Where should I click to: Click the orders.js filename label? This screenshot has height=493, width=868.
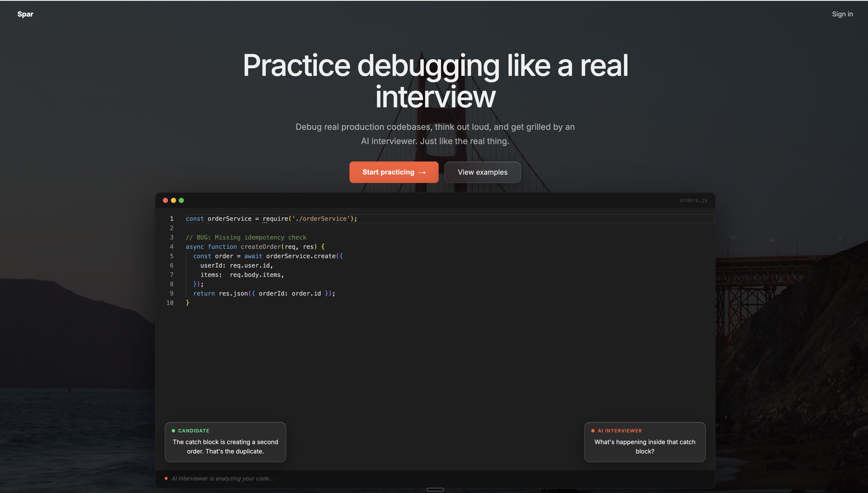pos(693,200)
